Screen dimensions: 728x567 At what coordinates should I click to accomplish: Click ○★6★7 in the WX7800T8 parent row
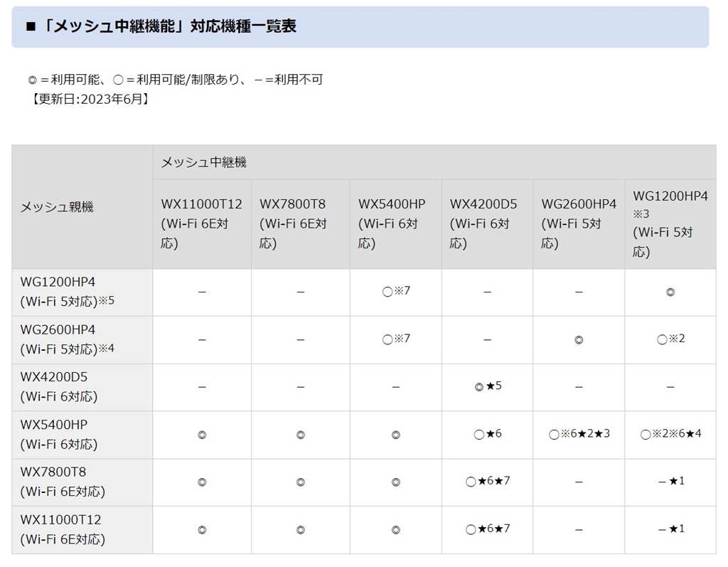(488, 482)
